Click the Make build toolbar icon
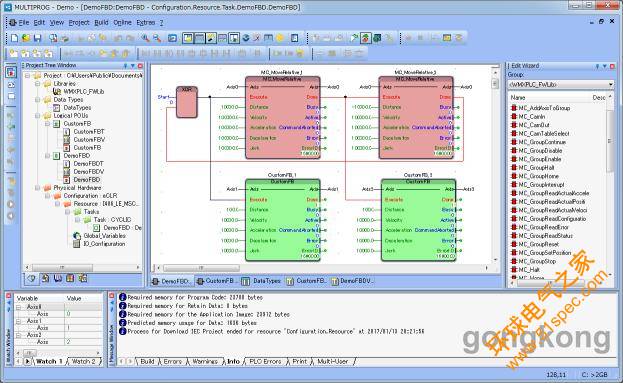 [354, 38]
